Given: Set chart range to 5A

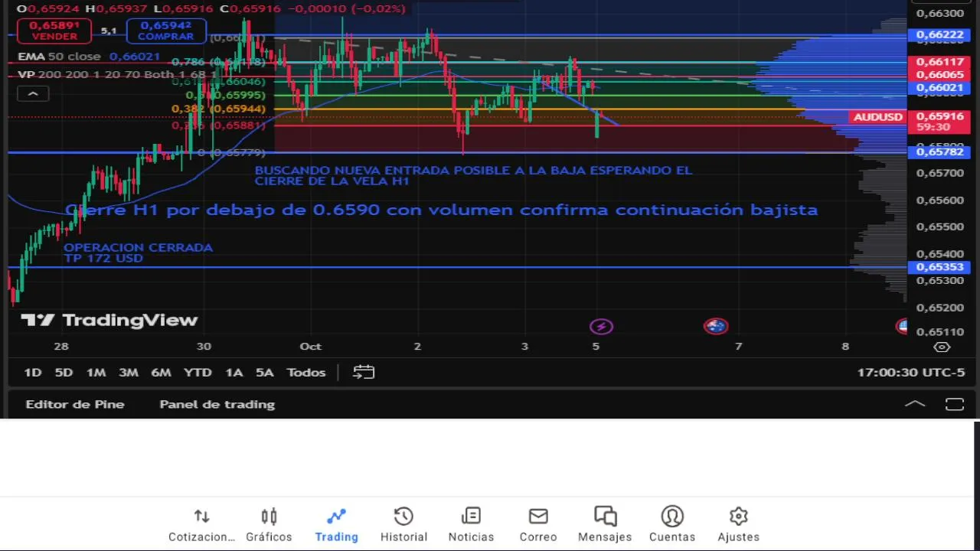Looking at the screenshot, I should point(264,372).
